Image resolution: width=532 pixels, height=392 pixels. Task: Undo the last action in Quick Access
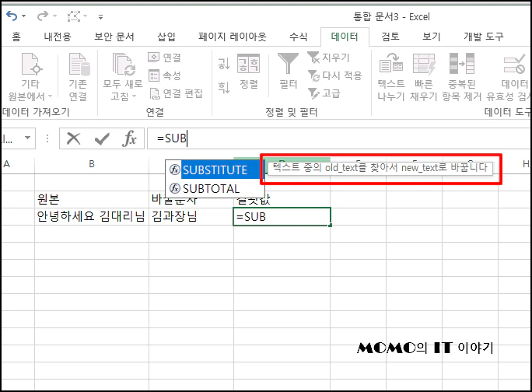pyautogui.click(x=12, y=16)
